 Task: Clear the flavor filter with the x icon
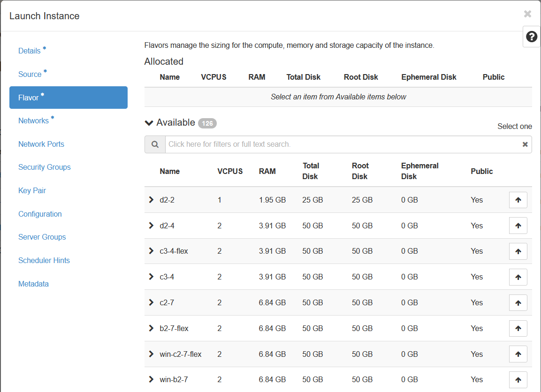click(x=525, y=144)
